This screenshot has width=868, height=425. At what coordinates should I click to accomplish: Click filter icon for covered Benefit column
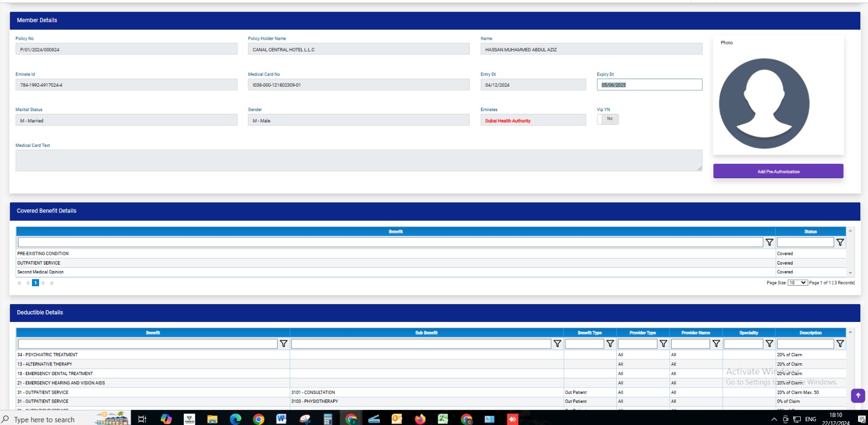[x=769, y=242]
